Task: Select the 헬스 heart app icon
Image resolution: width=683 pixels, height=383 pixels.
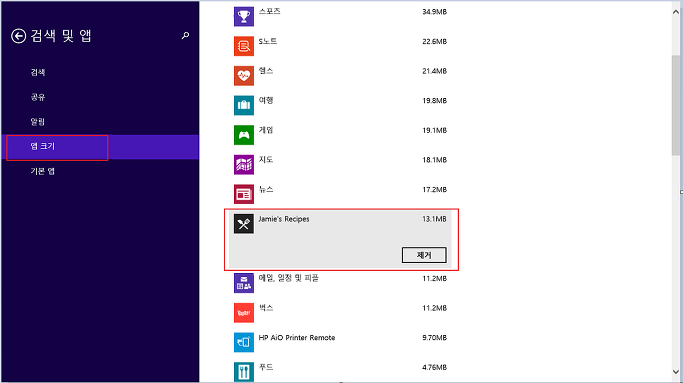Action: 243,76
